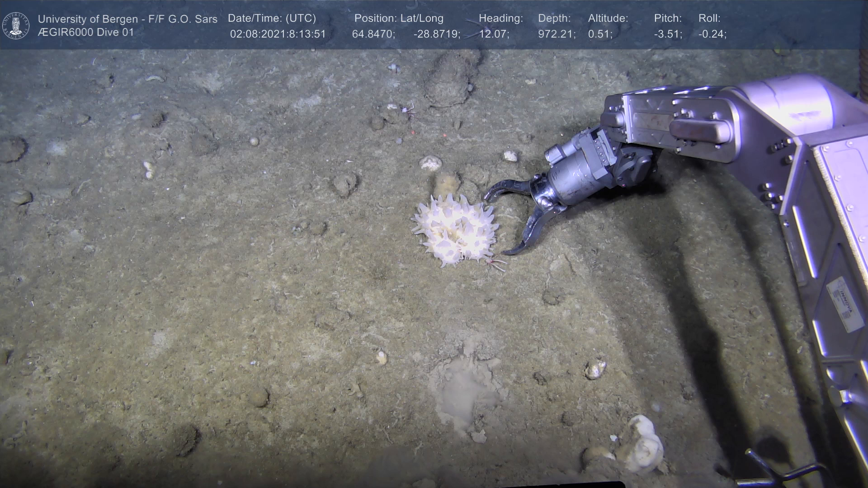This screenshot has width=868, height=488.
Task: Click the Depth label
Action: pyautogui.click(x=554, y=19)
